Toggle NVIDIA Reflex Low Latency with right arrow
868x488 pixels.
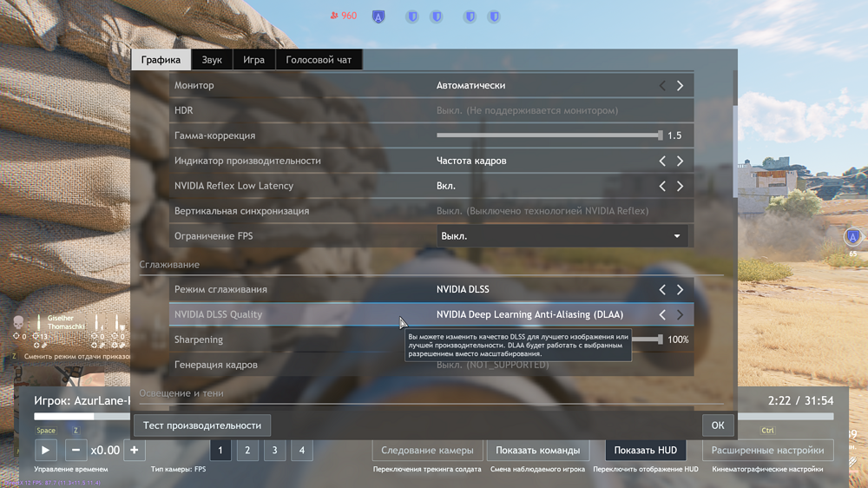click(x=680, y=186)
